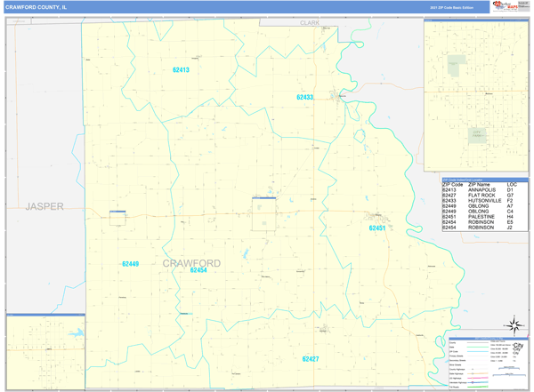Select ZIP label 62433 on the map
Image resolution: width=534 pixels, height=392 pixels.
click(305, 97)
